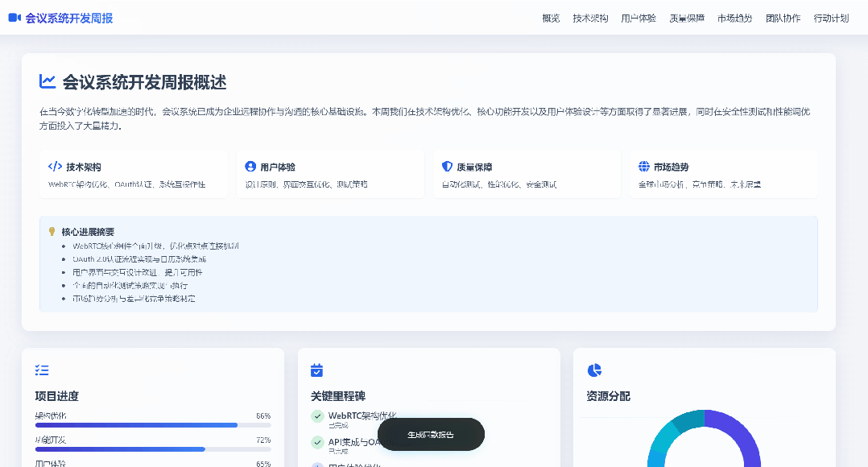Select the bullet starting with WebRTC in summary
This screenshot has height=467, width=868.
[x=155, y=246]
